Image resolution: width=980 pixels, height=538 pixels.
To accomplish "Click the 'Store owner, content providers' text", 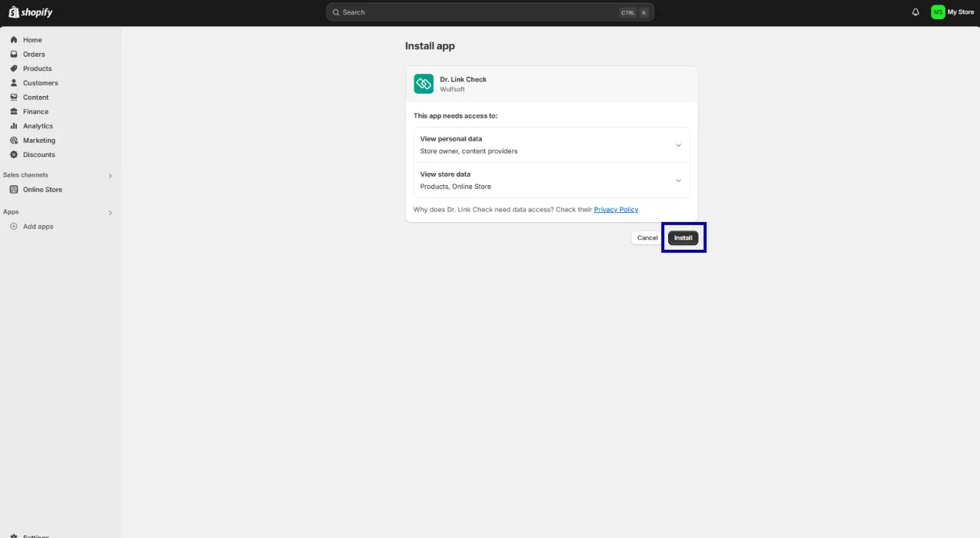I will (x=469, y=151).
